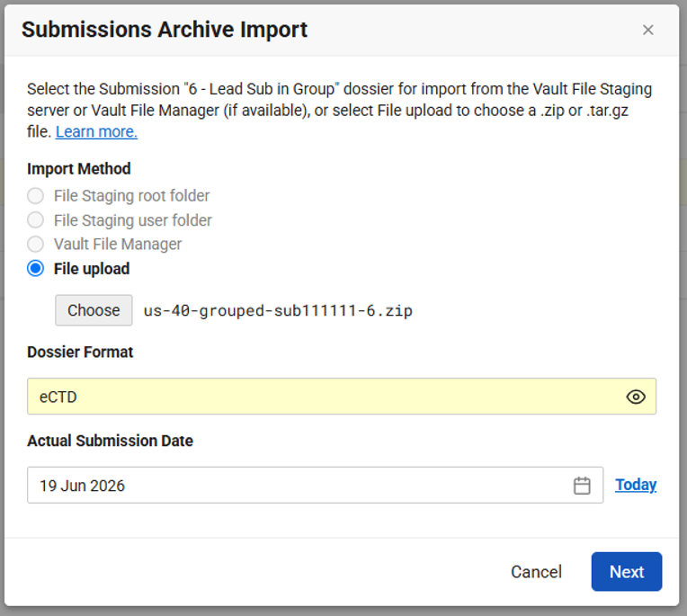Viewport: 687px width, 616px height.
Task: Click the eye icon in Dossier Format
Action: pyautogui.click(x=636, y=397)
